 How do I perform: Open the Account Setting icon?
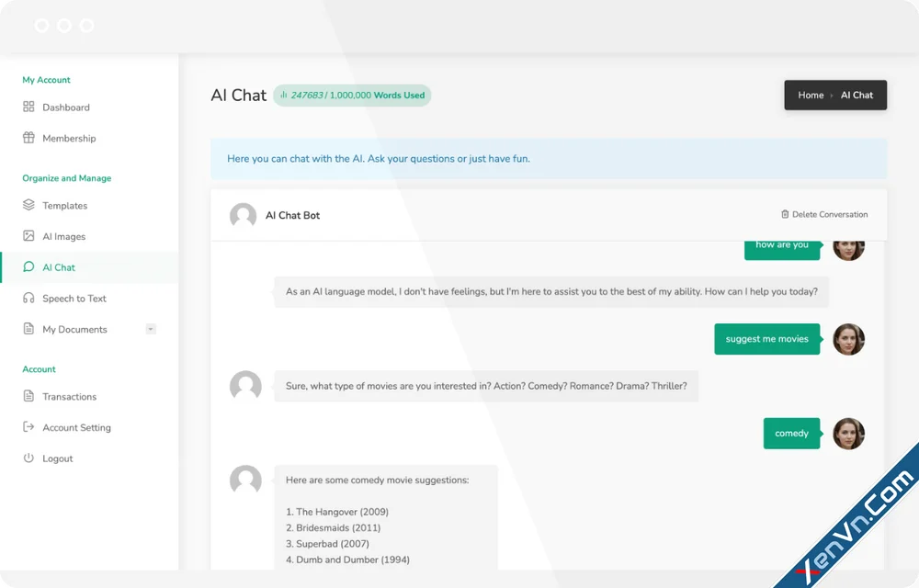coord(28,427)
